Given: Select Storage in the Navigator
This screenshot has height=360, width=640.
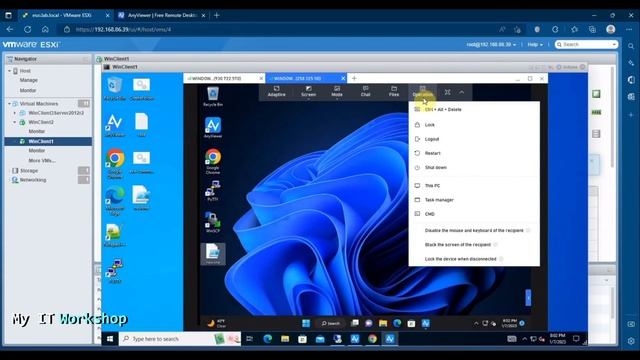Looking at the screenshot, I should pos(29,171).
